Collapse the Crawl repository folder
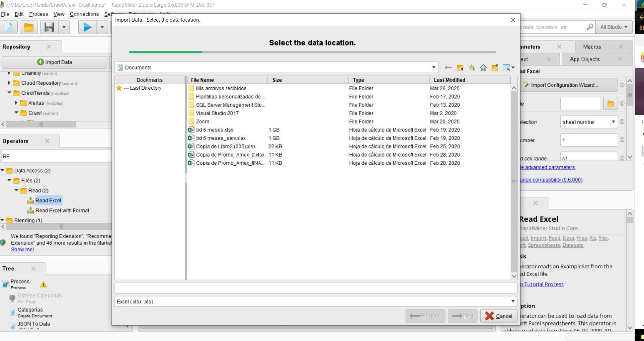 click(x=16, y=113)
